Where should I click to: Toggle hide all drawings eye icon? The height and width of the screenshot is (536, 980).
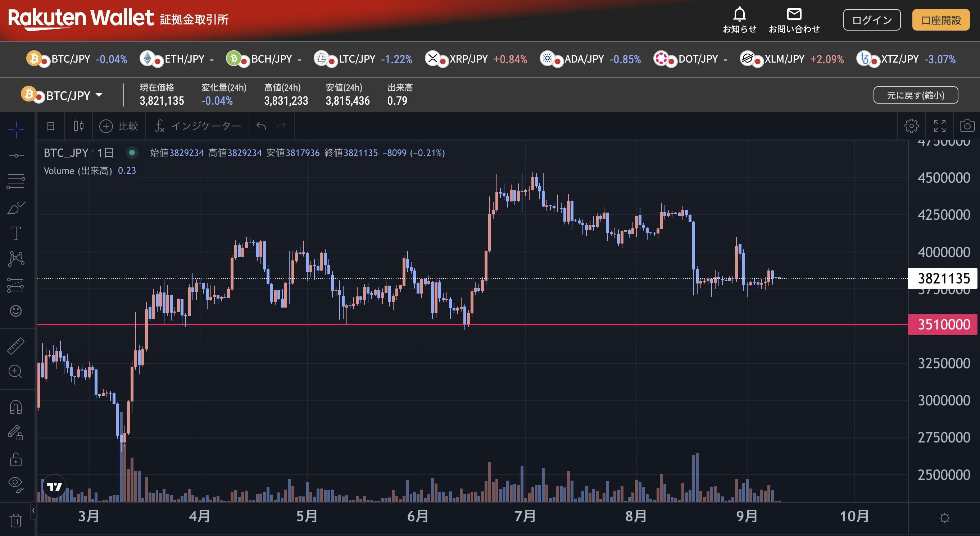click(x=15, y=484)
